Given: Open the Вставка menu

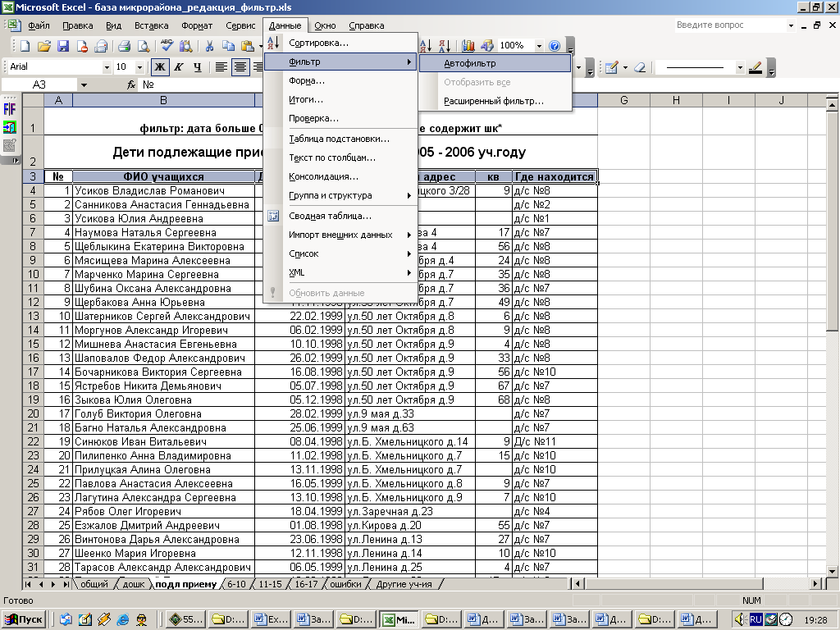Looking at the screenshot, I should click(151, 25).
